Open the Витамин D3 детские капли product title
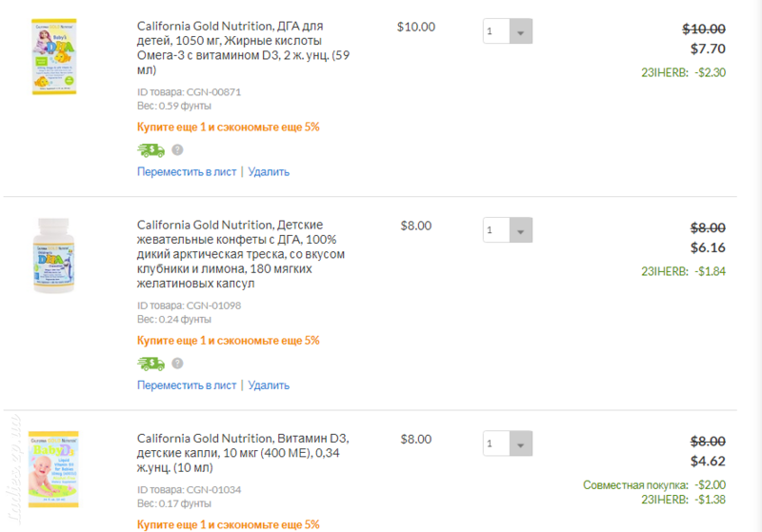Viewport: 762px width, 532px height. (x=243, y=453)
